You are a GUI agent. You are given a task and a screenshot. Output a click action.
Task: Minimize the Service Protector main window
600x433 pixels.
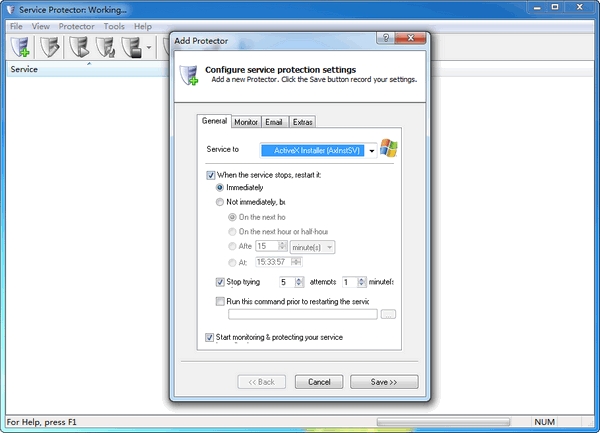537,7
